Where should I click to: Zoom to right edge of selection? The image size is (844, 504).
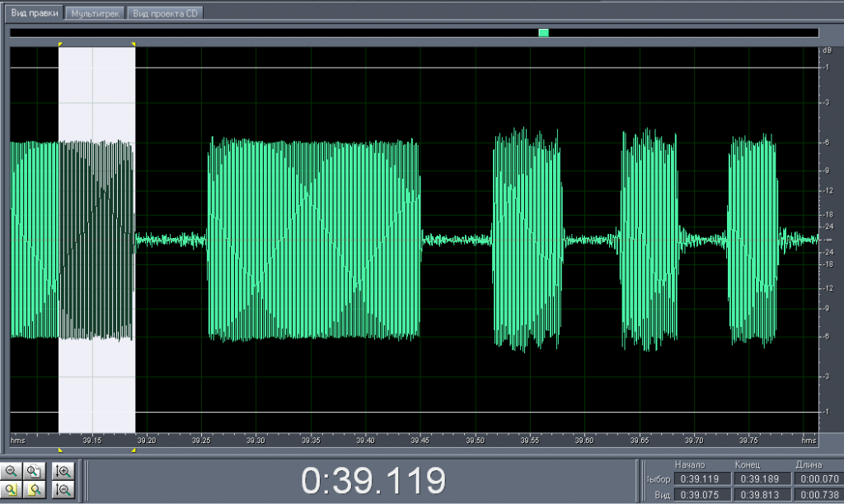tap(35, 490)
